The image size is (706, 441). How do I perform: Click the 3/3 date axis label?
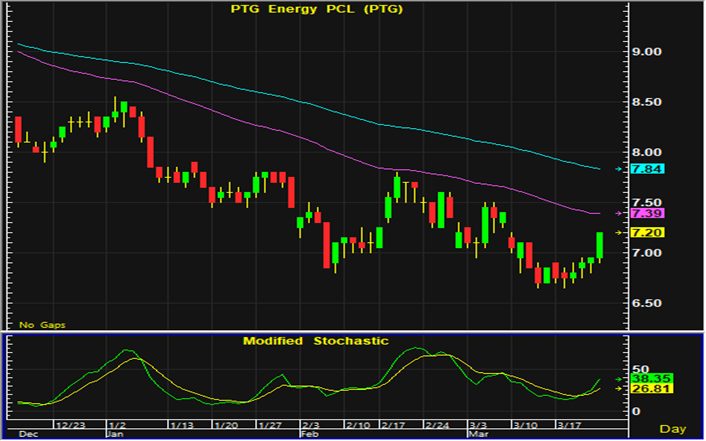(478, 425)
